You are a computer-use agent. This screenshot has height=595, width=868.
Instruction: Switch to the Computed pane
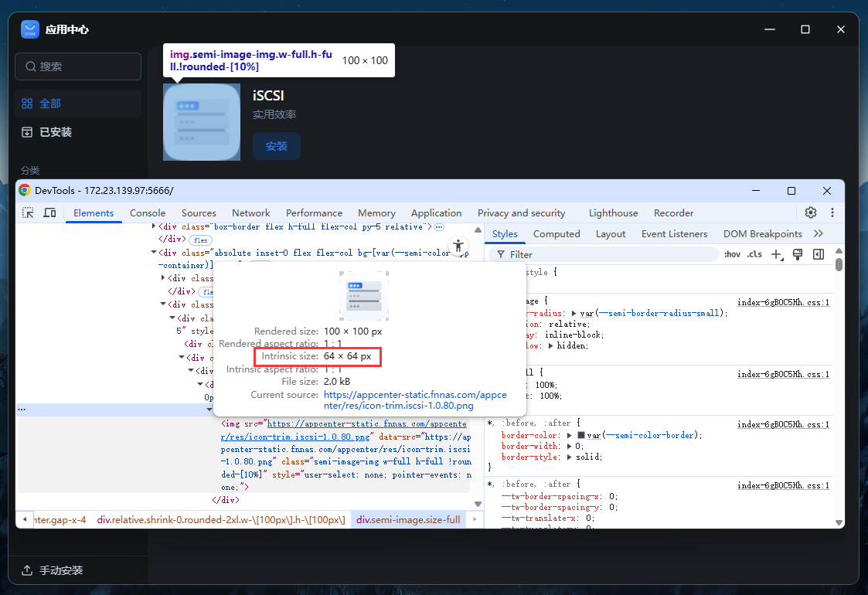click(x=557, y=234)
